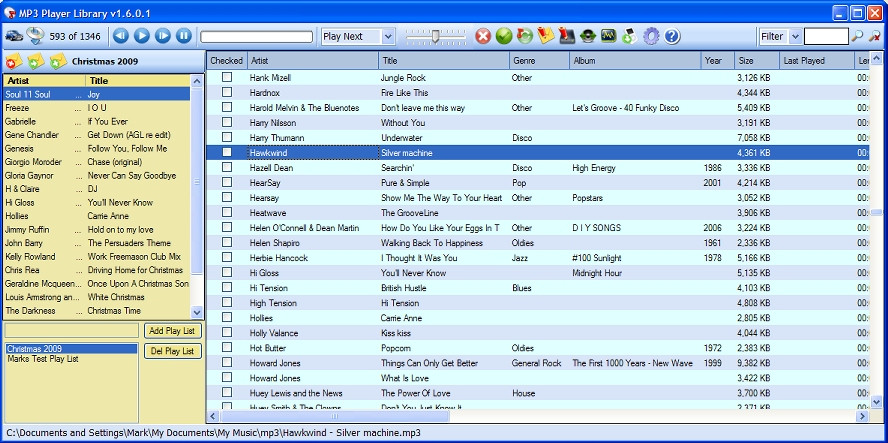Click the iPod with green arrow icon
This screenshot has height=443, width=888.
[x=629, y=36]
